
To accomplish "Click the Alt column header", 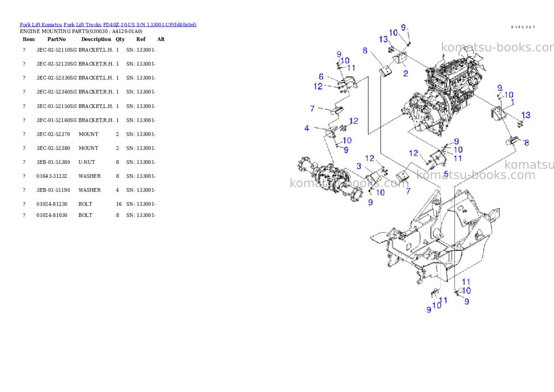I will pos(161,39).
